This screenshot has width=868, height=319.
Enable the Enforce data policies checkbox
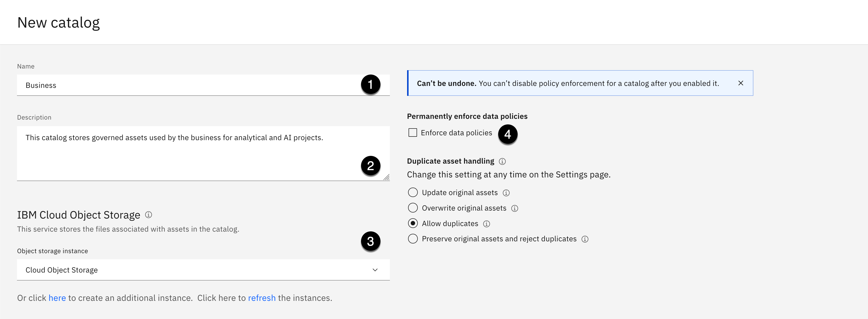(413, 133)
